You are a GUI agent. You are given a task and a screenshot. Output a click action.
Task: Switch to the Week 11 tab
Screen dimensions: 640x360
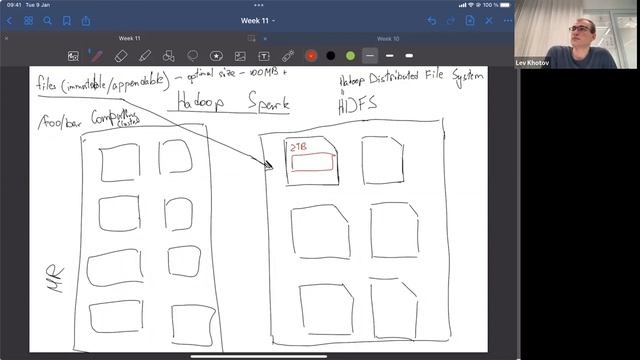[129, 38]
